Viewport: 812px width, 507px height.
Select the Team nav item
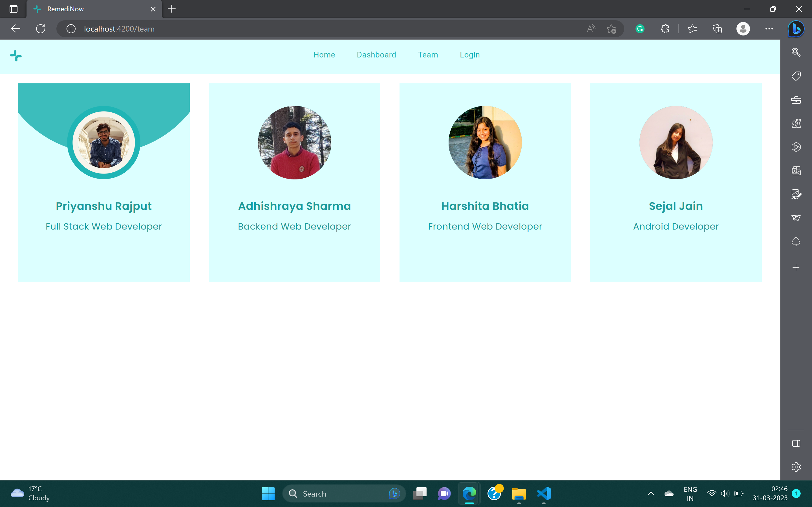[x=428, y=55]
